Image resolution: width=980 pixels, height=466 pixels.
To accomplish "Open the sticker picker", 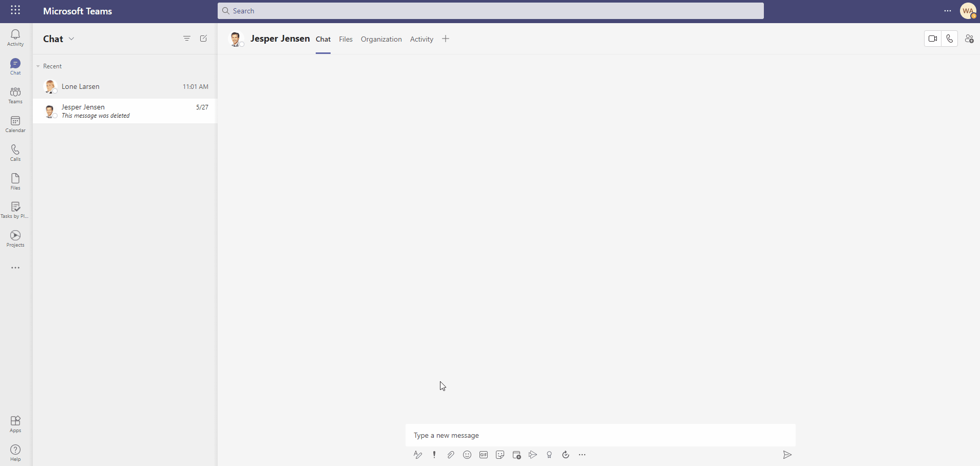I will click(x=500, y=455).
